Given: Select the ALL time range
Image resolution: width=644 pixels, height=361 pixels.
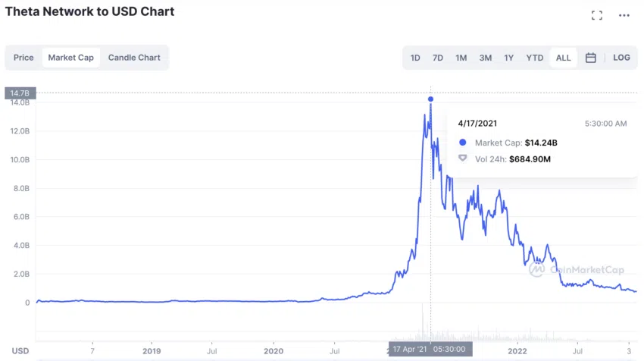Looking at the screenshot, I should point(563,58).
